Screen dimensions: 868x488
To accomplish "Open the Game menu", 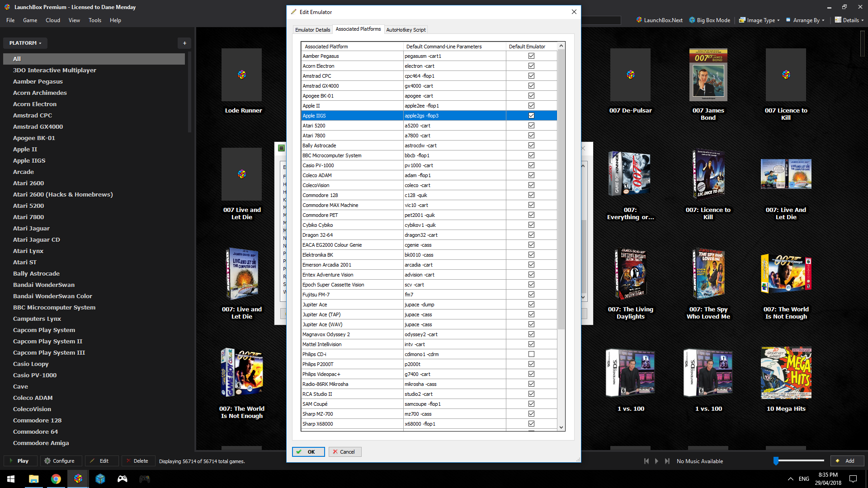I will (30, 20).
